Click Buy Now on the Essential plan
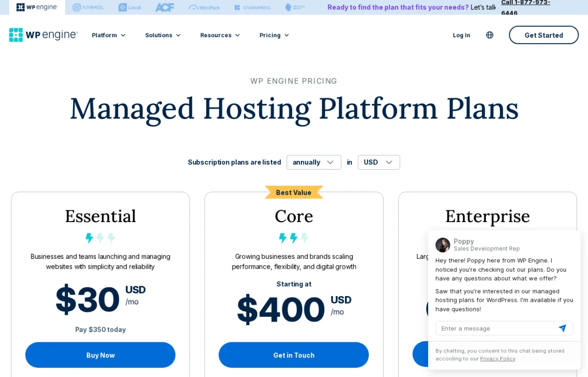This screenshot has height=377, width=588. point(100,355)
